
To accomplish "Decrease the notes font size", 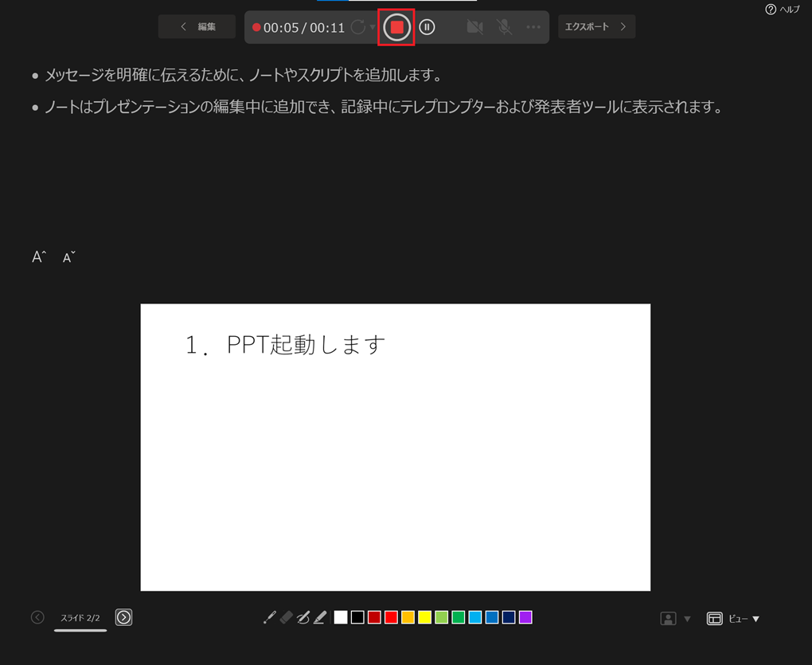I will tap(69, 257).
